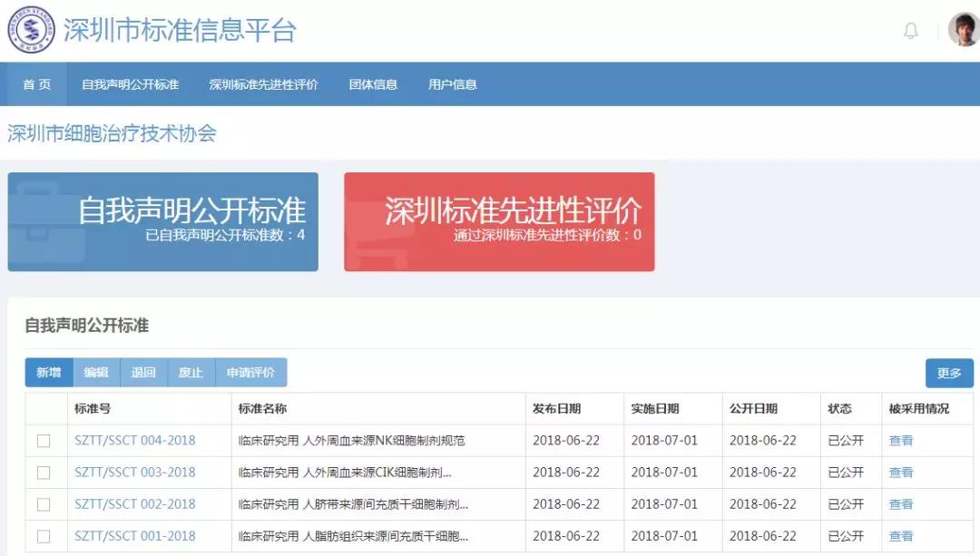Open the 自我声明公开标准 menu item
The width and height of the screenshot is (980, 556).
coord(130,84)
